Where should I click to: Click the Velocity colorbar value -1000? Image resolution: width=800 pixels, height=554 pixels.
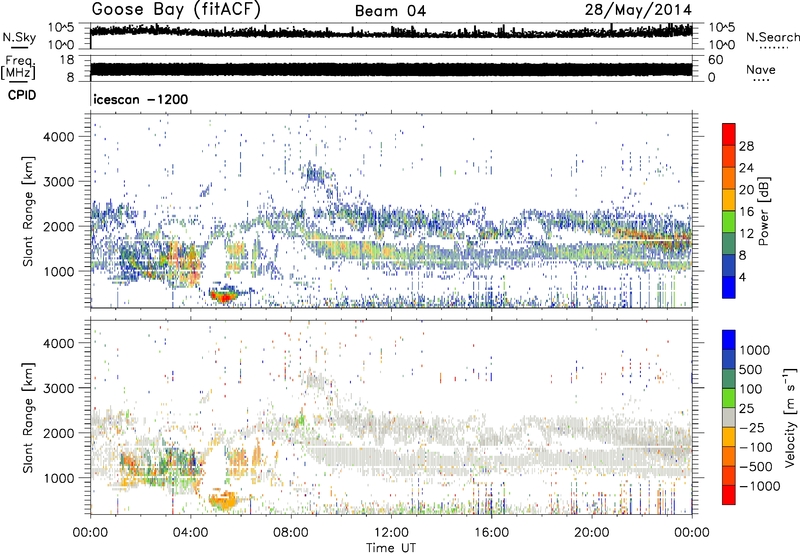(759, 486)
